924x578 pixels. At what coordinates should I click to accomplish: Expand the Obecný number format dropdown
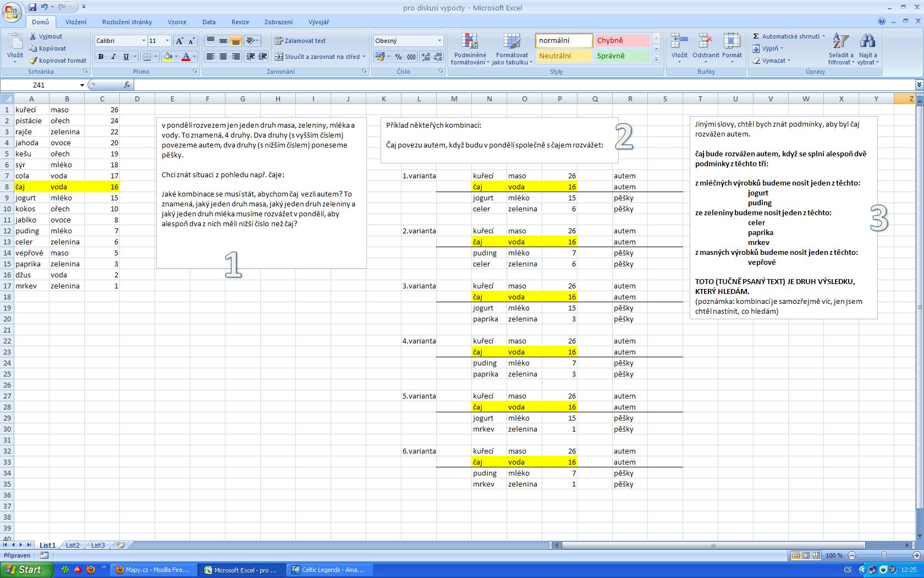(439, 41)
